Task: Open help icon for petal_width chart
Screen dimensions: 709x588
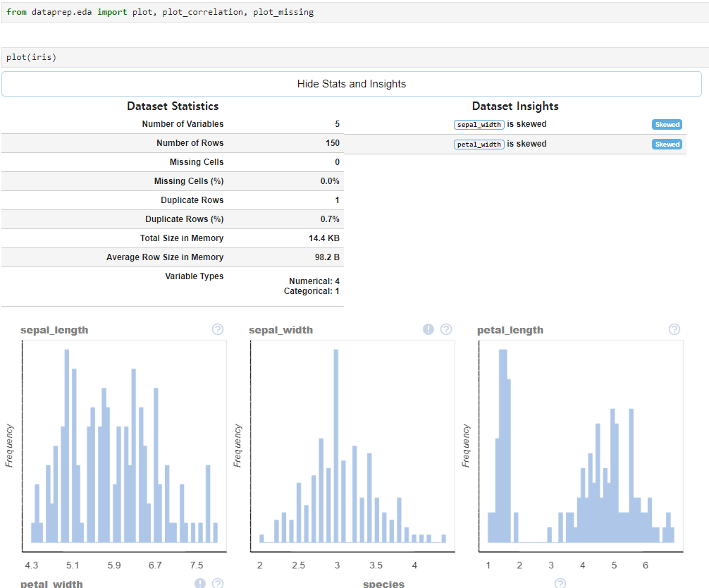Action: pos(218,584)
